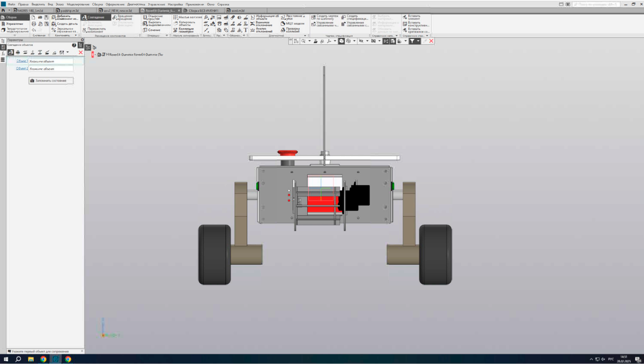Image resolution: width=644 pixels, height=364 pixels.
Task: Click Создать деталь in the ribbon
Action: click(x=67, y=24)
